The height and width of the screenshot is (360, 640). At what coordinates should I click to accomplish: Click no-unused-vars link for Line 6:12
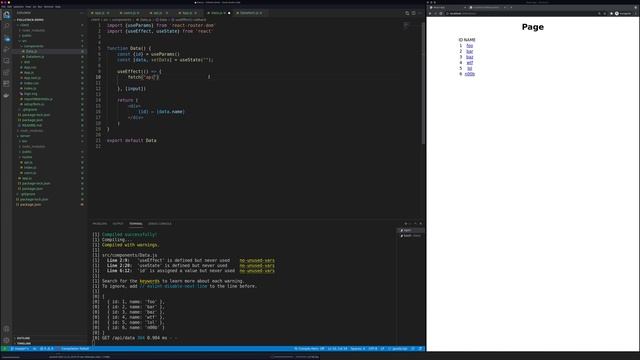pyautogui.click(x=257, y=271)
